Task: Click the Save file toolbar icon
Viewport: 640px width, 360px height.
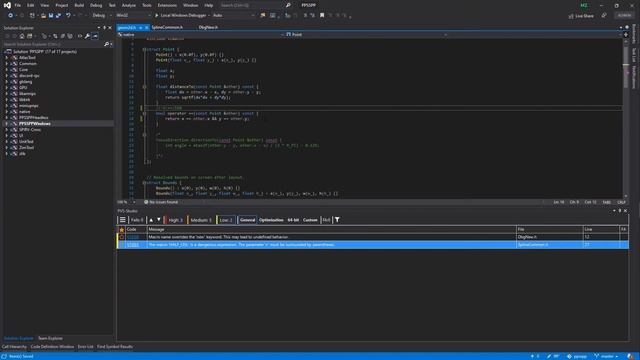Action: (51, 16)
